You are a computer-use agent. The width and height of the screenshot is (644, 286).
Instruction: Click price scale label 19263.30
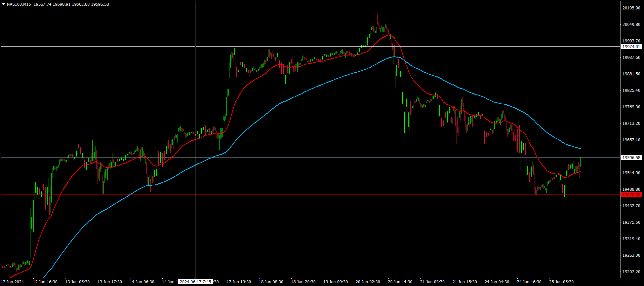631,255
